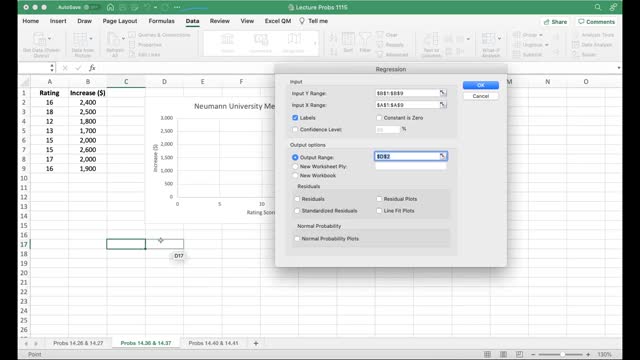
Task: Click the Filter funnel icon
Action: pos(365,39)
